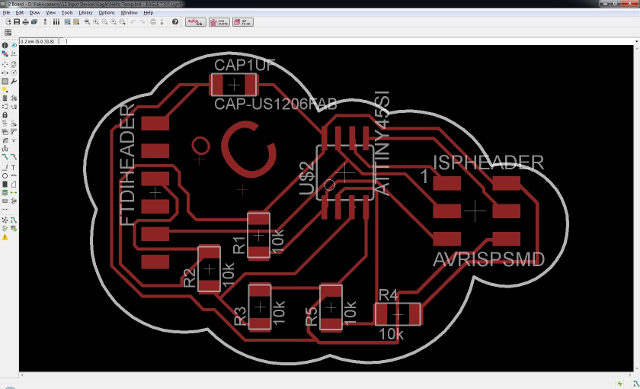640x389 pixels.
Task: Select the Rotate tool
Action: point(14,73)
